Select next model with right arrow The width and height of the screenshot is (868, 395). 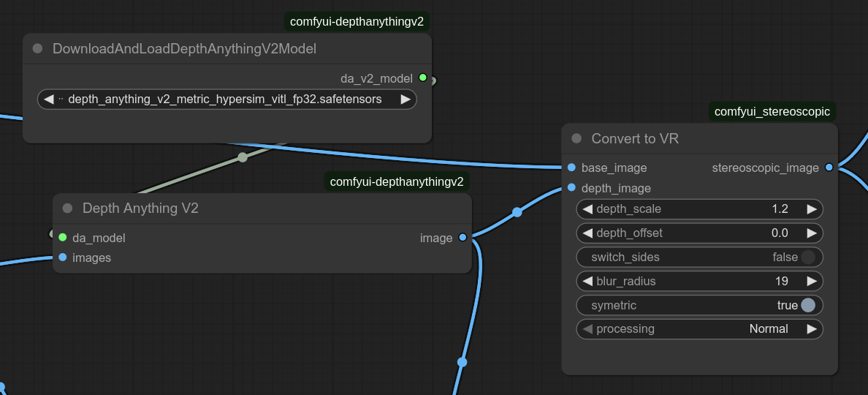click(406, 99)
